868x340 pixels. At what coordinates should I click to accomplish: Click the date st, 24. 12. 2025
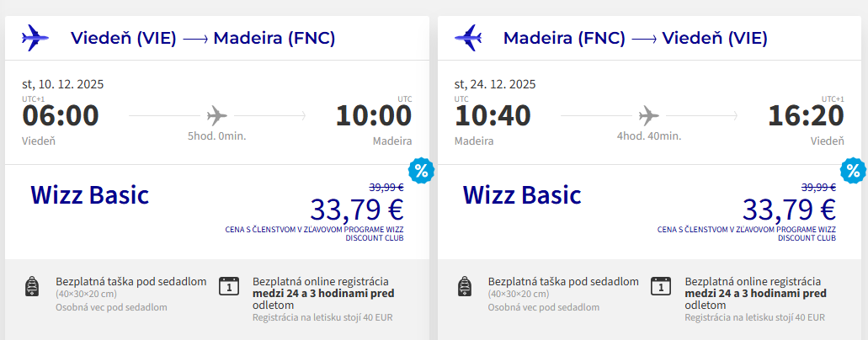pos(495,83)
